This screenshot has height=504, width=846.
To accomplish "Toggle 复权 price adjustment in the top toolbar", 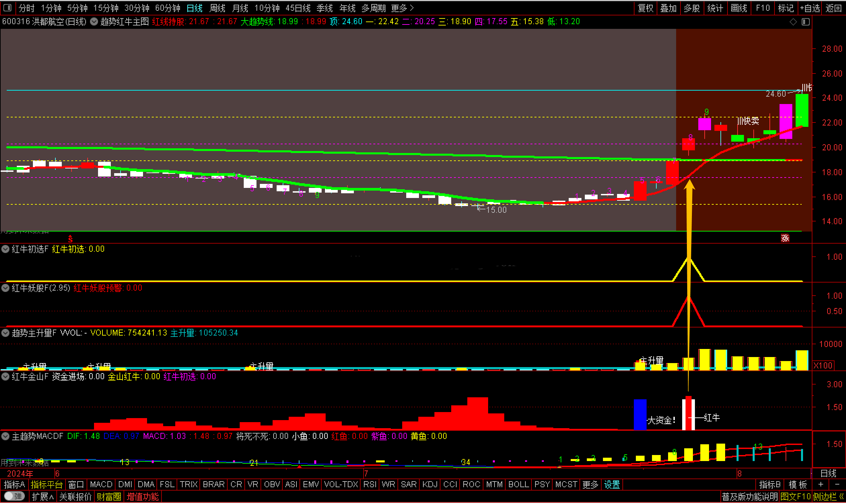I will pyautogui.click(x=645, y=8).
